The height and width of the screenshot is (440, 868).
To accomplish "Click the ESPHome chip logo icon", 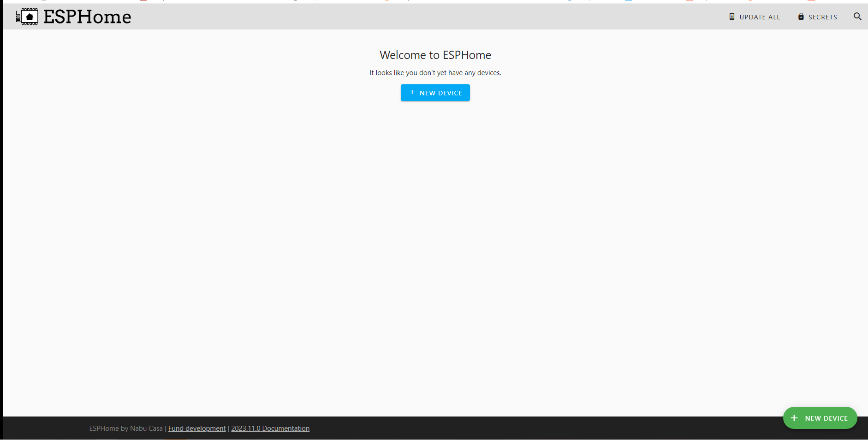I will click(x=27, y=17).
